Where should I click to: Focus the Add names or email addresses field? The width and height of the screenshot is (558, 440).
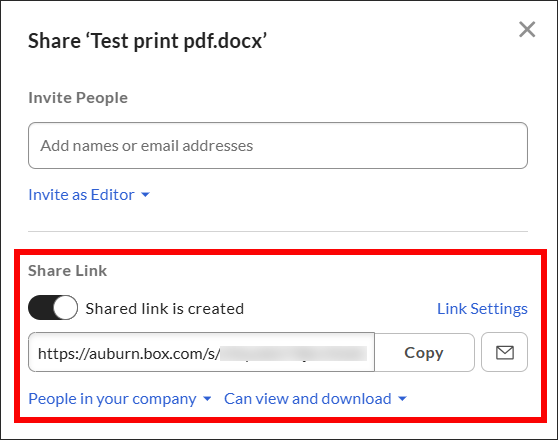click(x=278, y=146)
